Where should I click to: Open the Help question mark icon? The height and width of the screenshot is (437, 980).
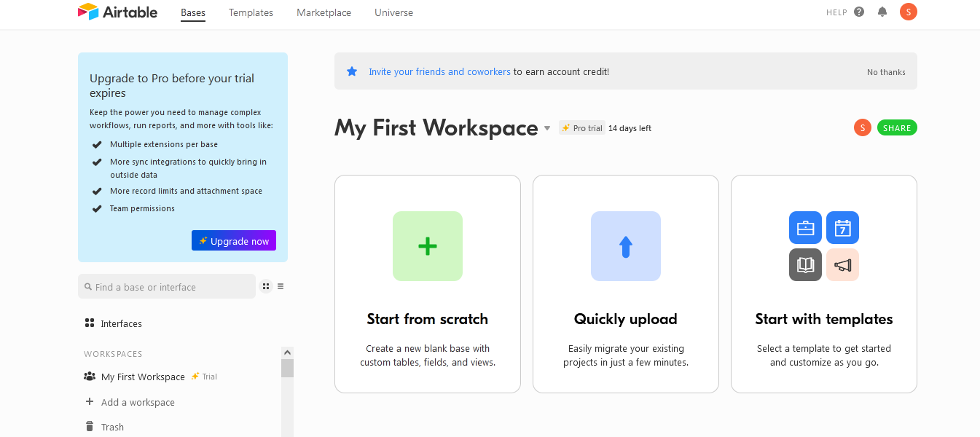[x=859, y=12]
